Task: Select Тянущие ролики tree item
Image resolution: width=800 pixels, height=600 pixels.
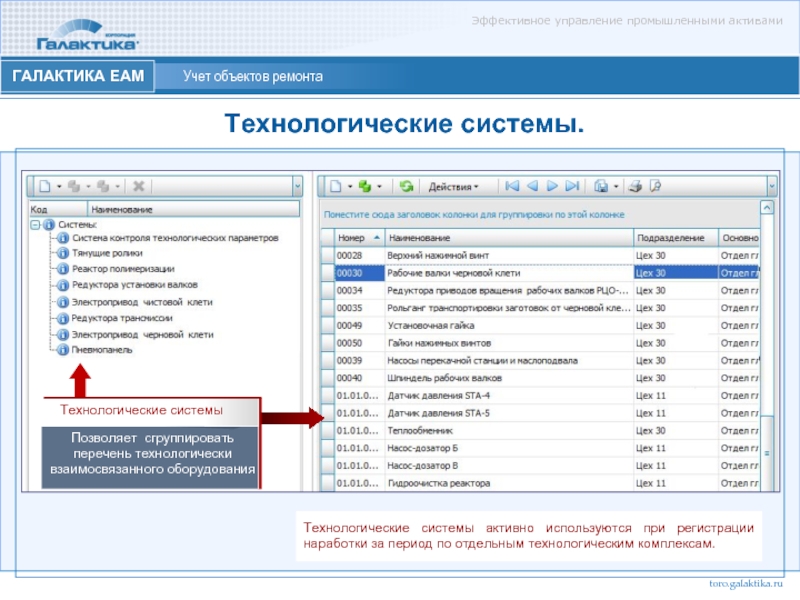Action: click(107, 253)
